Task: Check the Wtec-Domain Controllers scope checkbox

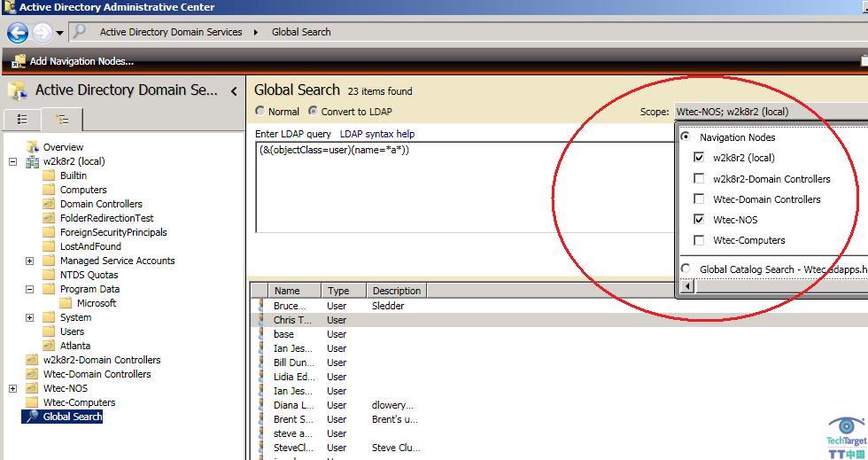Action: (699, 199)
